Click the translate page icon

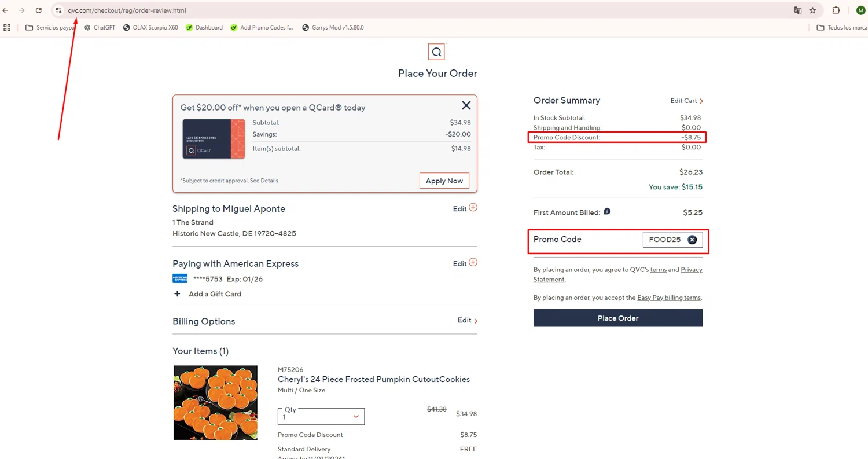tap(797, 10)
